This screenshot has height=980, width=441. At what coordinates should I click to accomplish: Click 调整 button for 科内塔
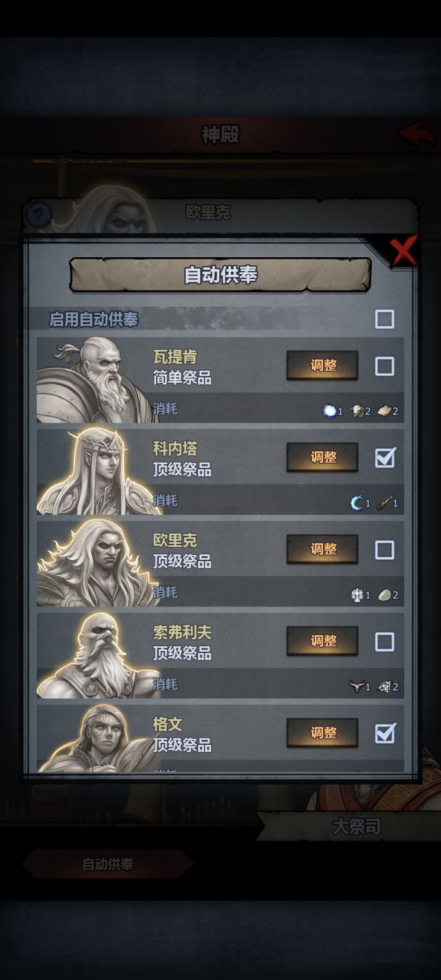point(323,458)
